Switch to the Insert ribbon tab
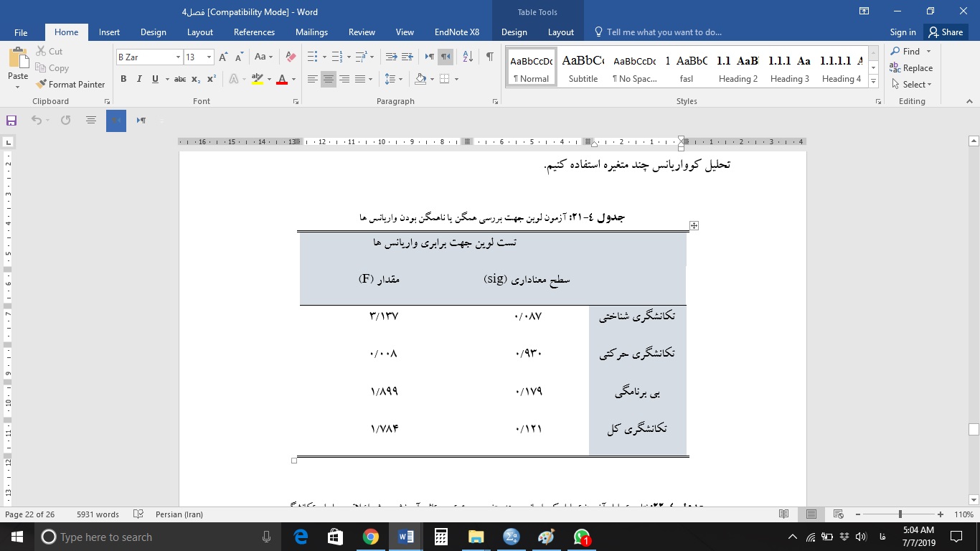Image resolution: width=980 pixels, height=551 pixels. pos(109,32)
